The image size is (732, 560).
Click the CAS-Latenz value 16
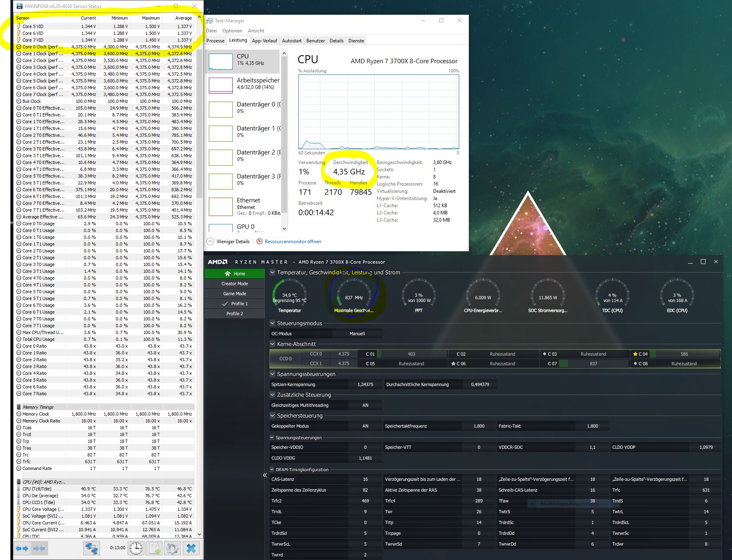(365, 479)
